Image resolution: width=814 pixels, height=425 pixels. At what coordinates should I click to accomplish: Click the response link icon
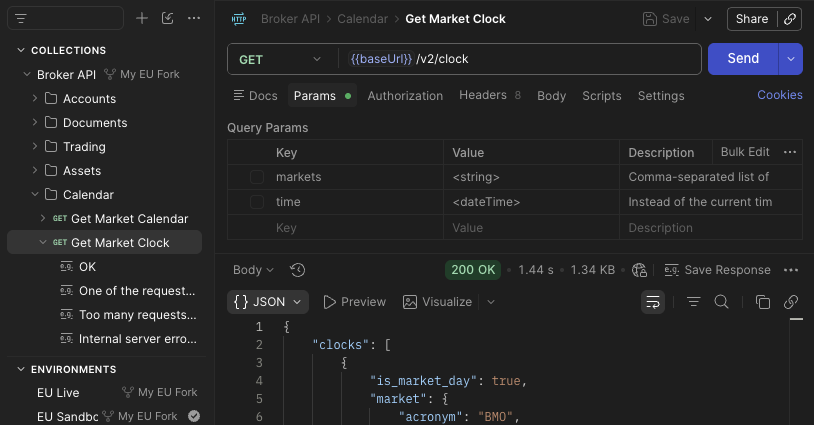pyautogui.click(x=791, y=302)
